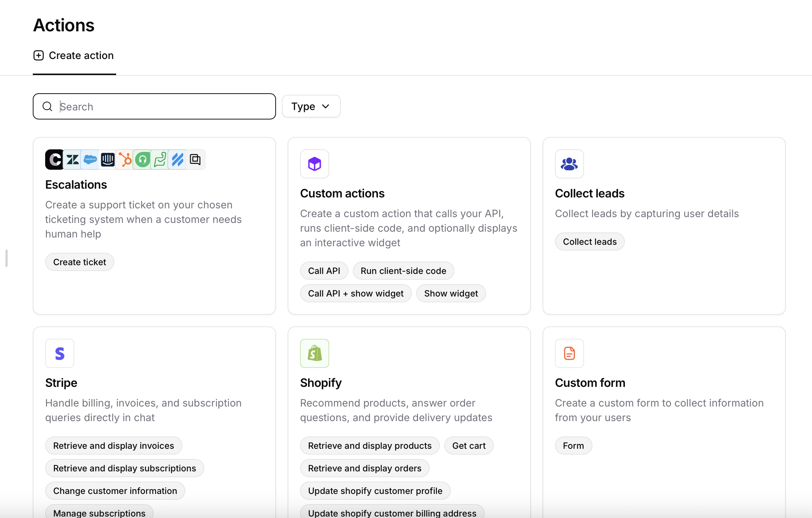Viewport: 812px width, 518px height.
Task: Click the purple cube Custom actions icon
Action: click(x=315, y=164)
